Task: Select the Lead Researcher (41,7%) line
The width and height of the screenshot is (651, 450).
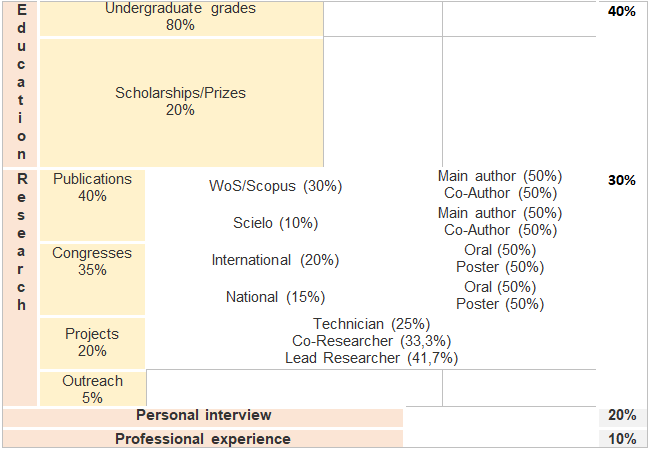Action: 371,358
